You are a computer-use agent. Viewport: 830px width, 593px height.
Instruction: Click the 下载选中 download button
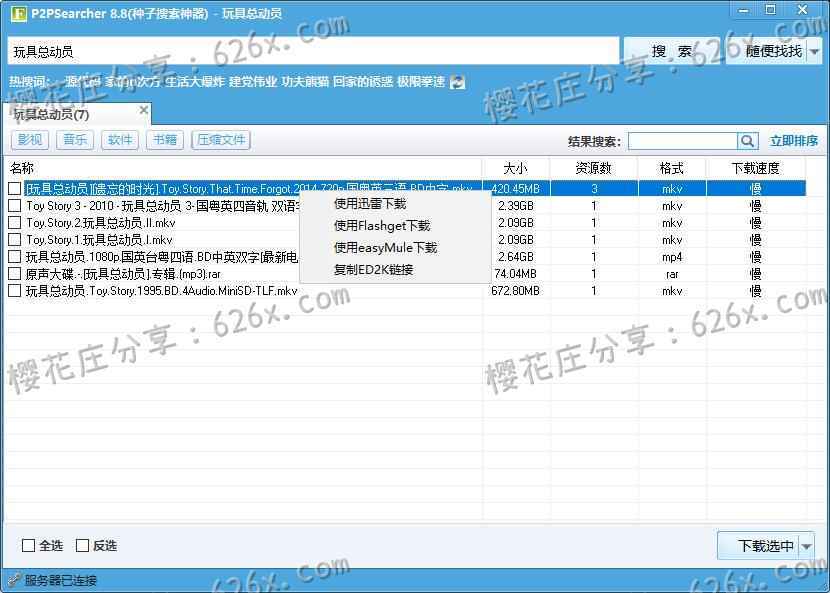click(x=759, y=546)
